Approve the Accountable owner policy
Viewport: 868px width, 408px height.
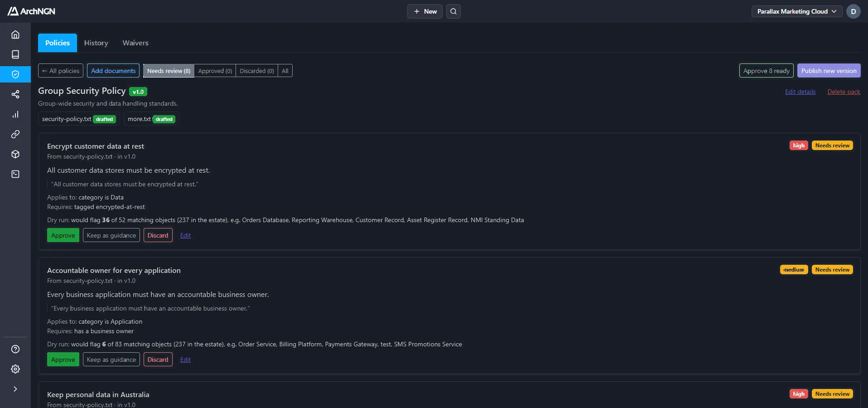pyautogui.click(x=63, y=359)
